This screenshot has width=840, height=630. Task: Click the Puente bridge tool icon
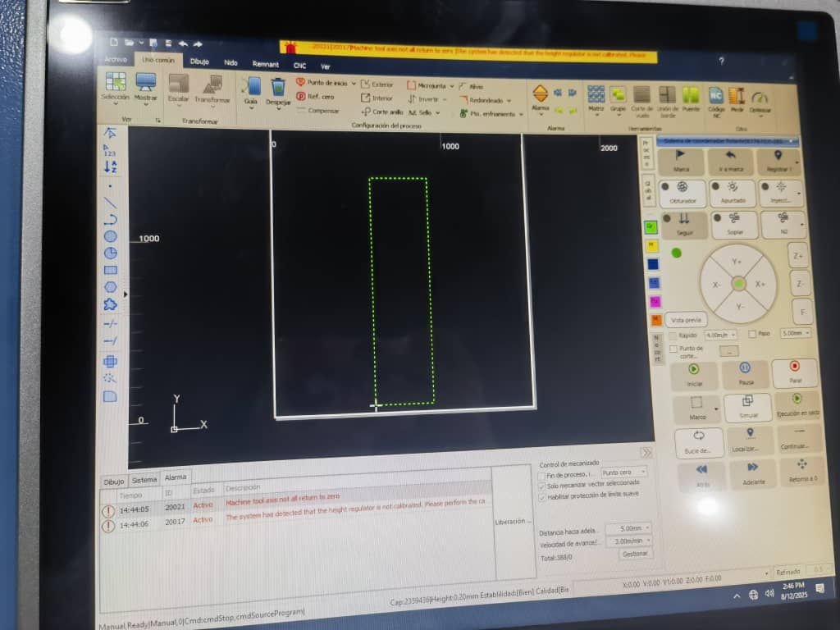692,96
